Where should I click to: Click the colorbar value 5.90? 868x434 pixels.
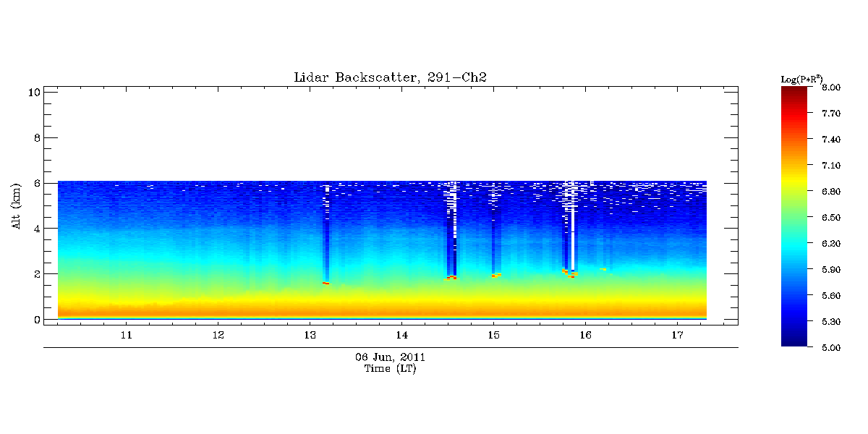(831, 270)
